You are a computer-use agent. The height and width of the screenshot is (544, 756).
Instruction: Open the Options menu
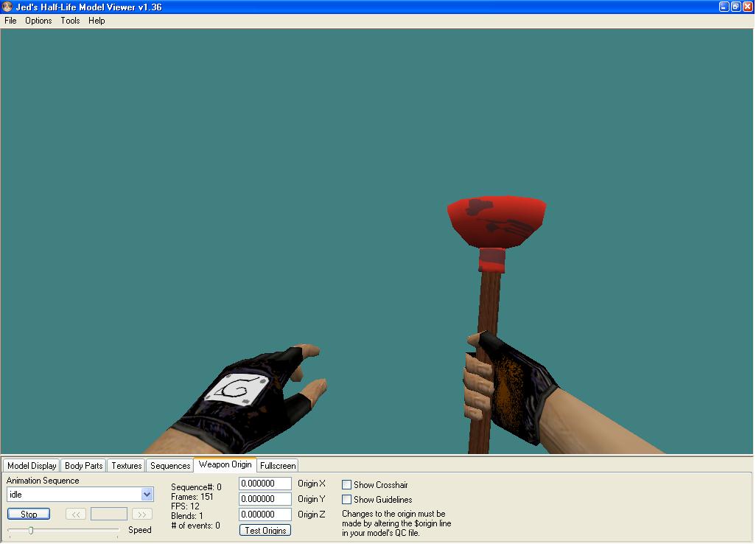point(38,21)
